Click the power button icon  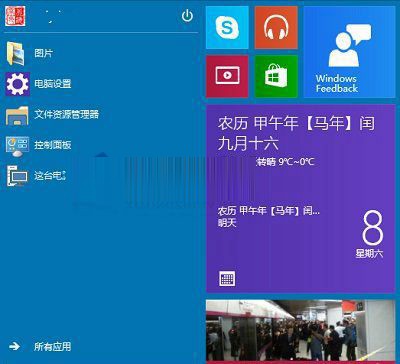[187, 16]
